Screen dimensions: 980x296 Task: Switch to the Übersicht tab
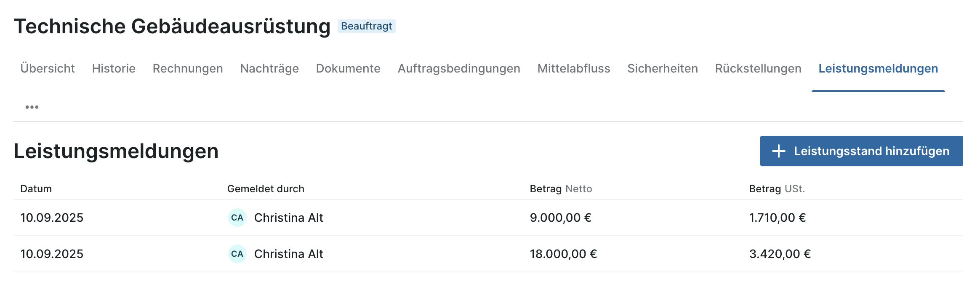(48, 68)
